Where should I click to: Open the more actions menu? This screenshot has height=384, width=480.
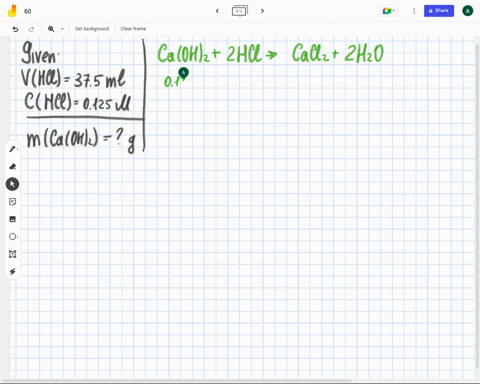pyautogui.click(x=414, y=11)
